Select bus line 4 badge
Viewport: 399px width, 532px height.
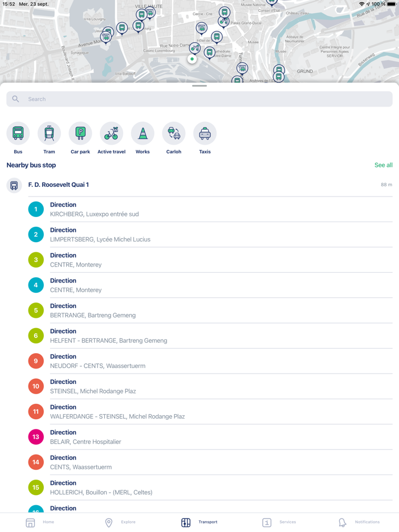pos(36,285)
